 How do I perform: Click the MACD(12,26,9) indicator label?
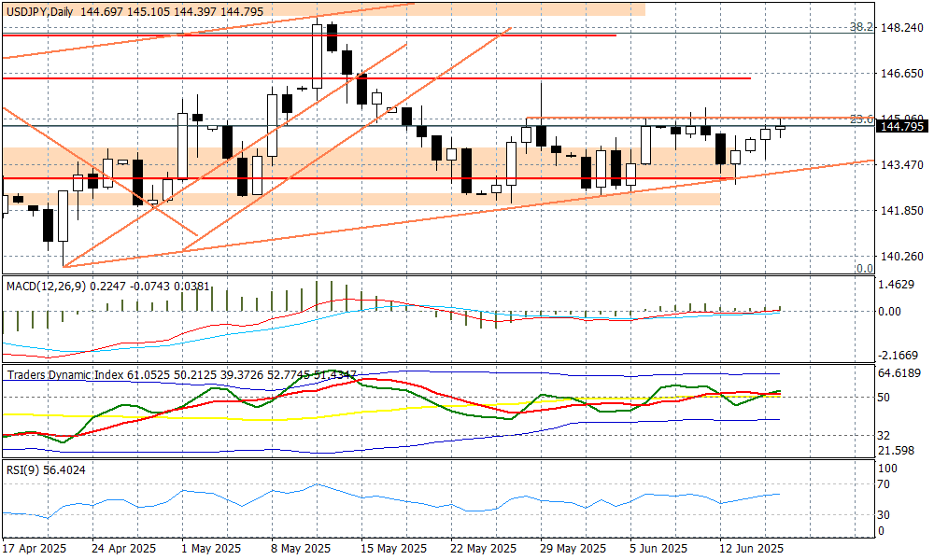(x=43, y=287)
